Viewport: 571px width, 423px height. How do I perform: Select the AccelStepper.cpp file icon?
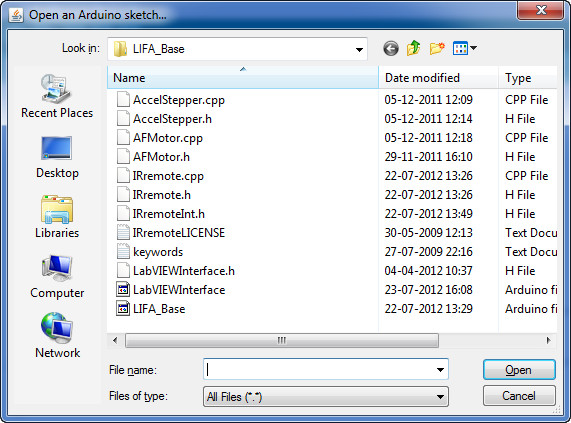click(x=123, y=99)
